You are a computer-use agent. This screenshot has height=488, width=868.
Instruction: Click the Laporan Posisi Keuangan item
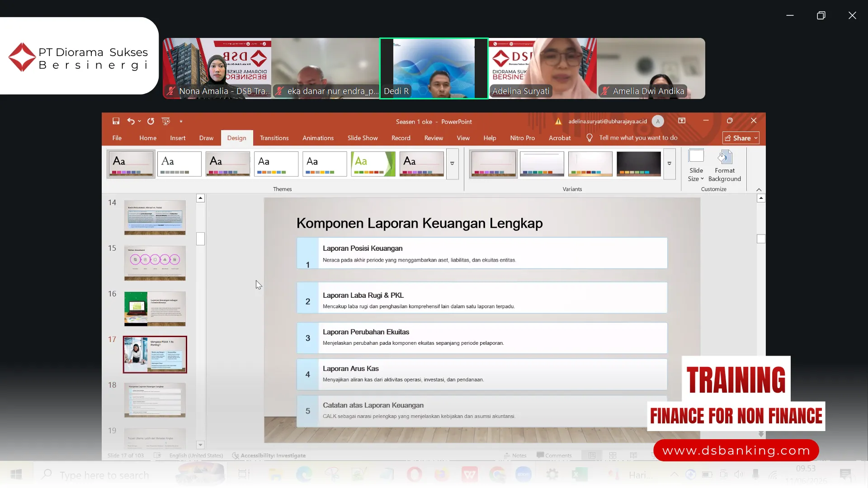482,253
